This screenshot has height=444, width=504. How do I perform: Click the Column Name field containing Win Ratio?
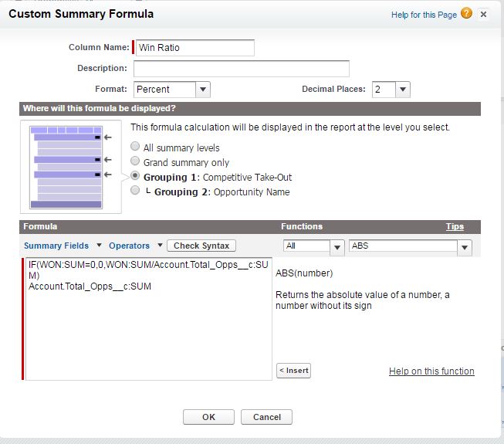[195, 48]
